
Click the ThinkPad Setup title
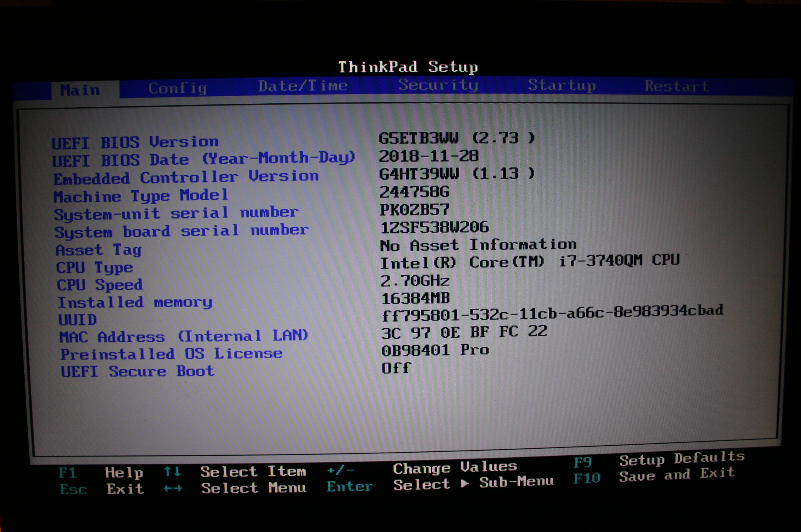tap(408, 67)
